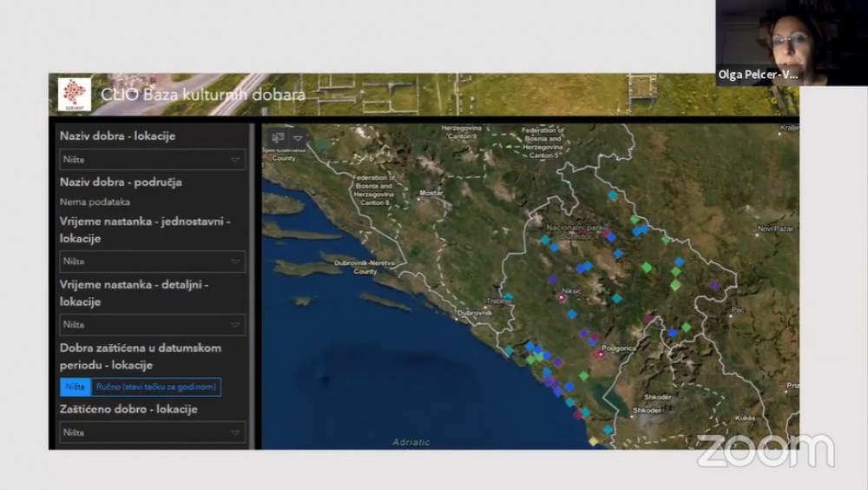Expand the 'Zaštićeno dobro - lokacije' dropdown
This screenshot has width=868, height=490.
152,432
